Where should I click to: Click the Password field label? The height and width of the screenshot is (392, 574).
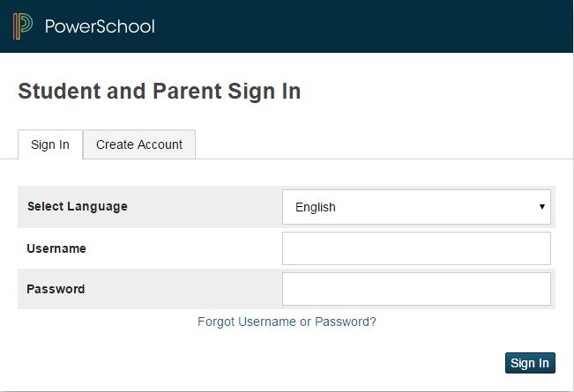click(56, 289)
